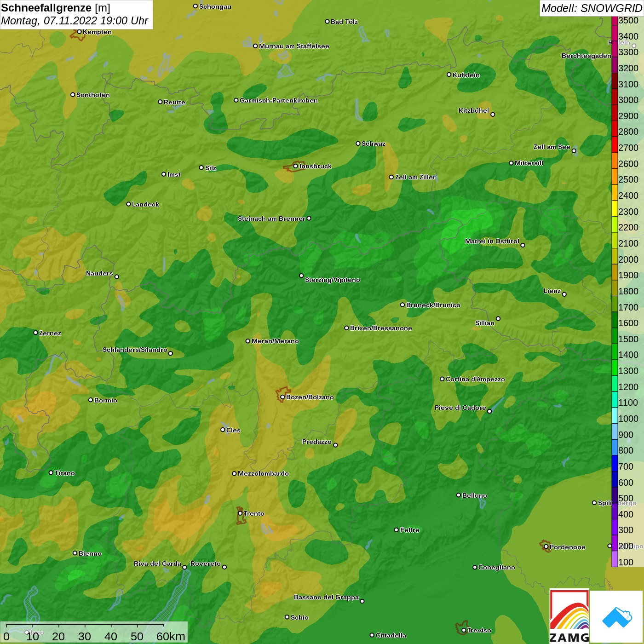
Task: Click the Cittadella label
Action: (x=391, y=635)
